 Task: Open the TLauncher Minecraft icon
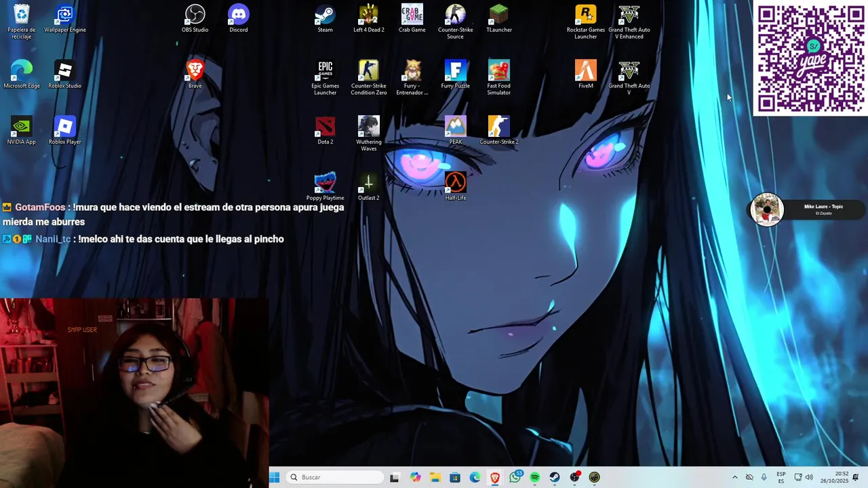(x=499, y=19)
